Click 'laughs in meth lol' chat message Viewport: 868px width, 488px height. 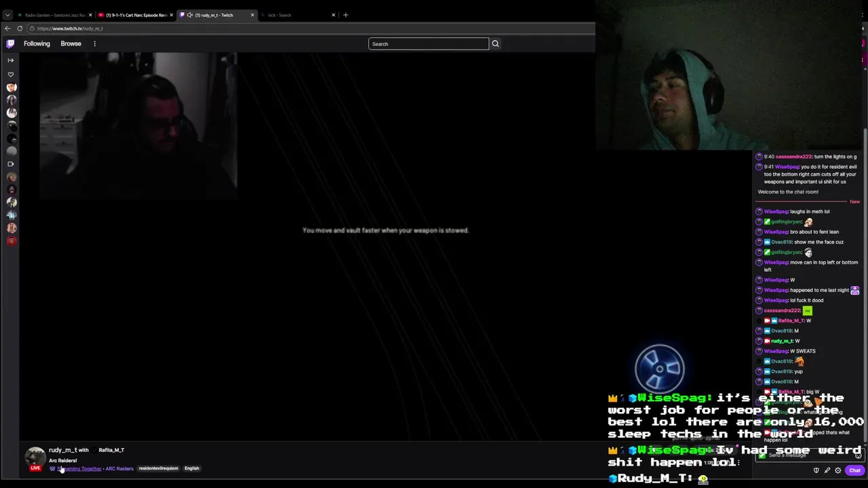tap(793, 211)
